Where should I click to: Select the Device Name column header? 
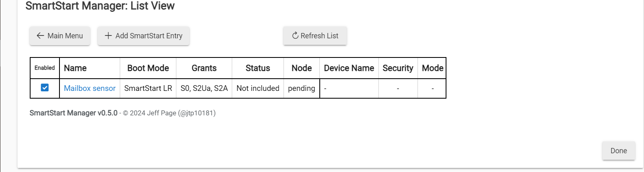[x=349, y=68]
